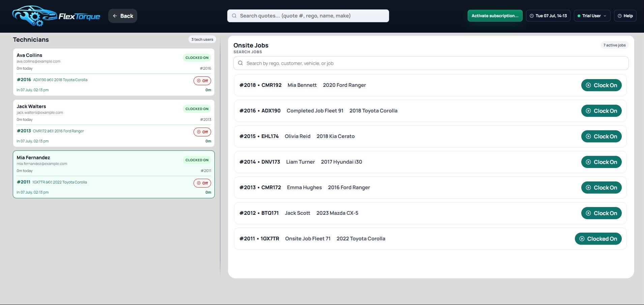Clock off Jack Walters with the Off button

(x=202, y=132)
